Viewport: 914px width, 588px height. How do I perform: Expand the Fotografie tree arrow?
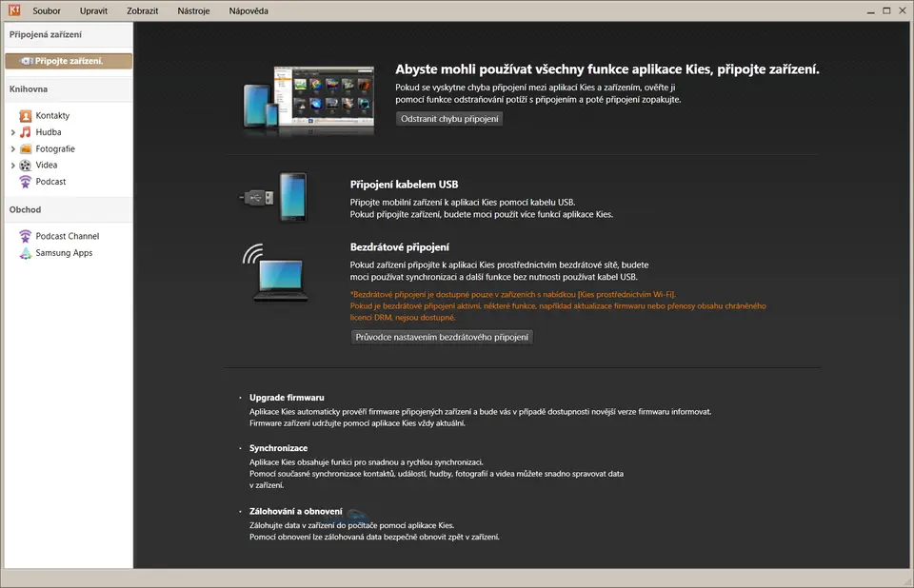coord(13,149)
